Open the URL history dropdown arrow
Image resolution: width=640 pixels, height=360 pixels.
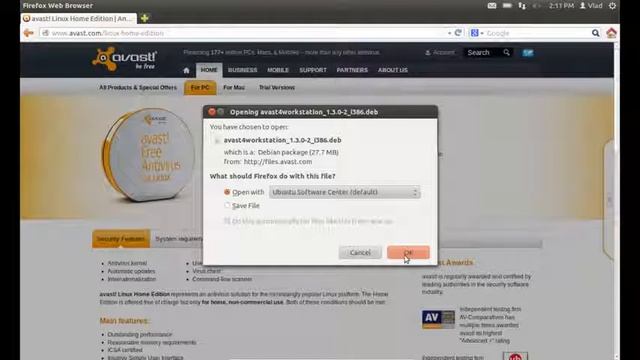(x=449, y=33)
